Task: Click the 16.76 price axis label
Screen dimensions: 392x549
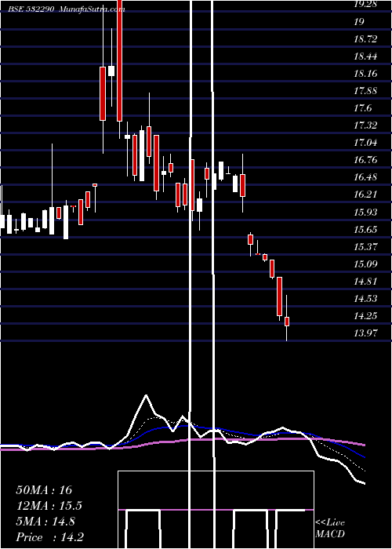Action: point(365,160)
